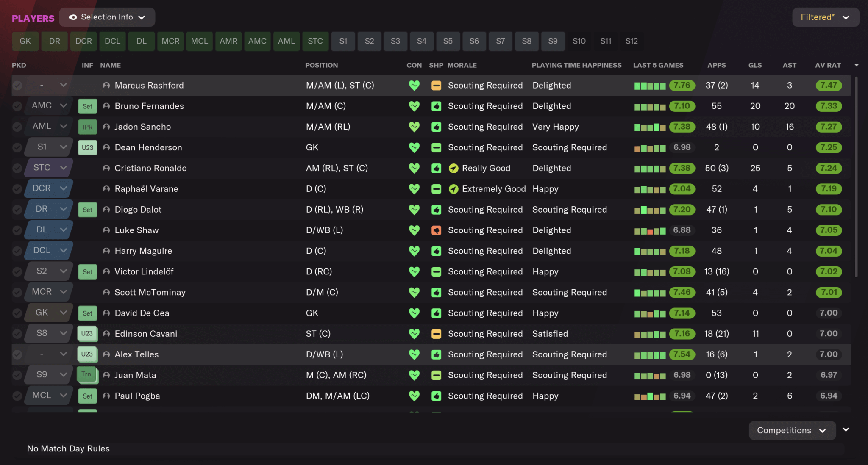Click Luke Shaw's last 5 games form bars
868x465 pixels.
click(x=650, y=231)
